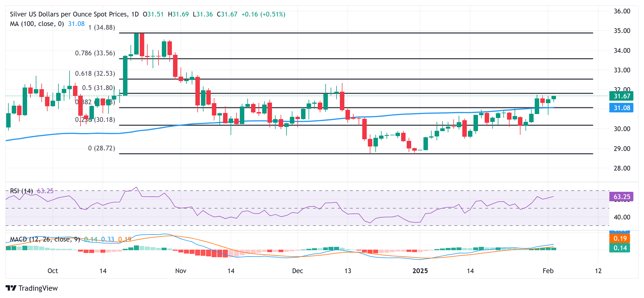The image size is (644, 298).
Task: Click the 36.00 label on price axis
Action: tap(622, 11)
